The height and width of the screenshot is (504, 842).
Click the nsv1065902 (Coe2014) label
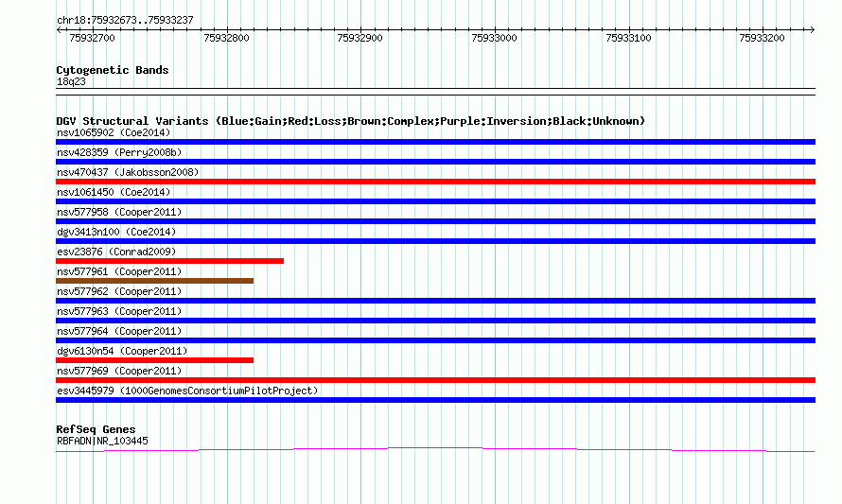coord(114,132)
